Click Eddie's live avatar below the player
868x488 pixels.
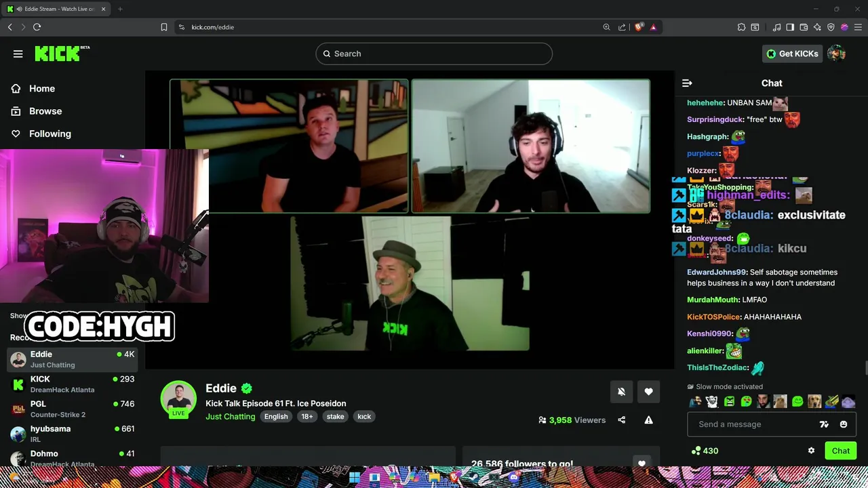tap(178, 399)
